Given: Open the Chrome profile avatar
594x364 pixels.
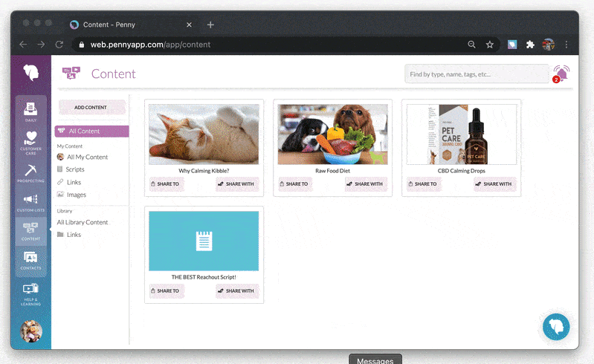Looking at the screenshot, I should 548,45.
